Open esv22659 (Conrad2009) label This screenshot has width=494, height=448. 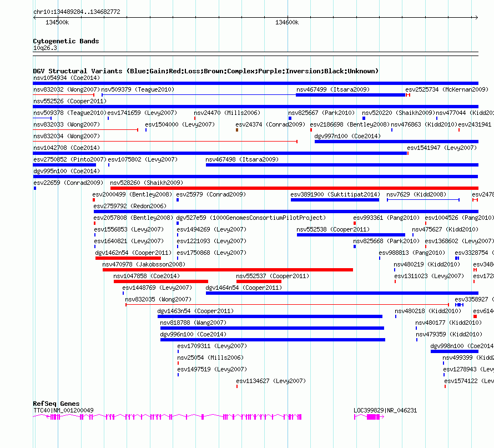pos(68,183)
